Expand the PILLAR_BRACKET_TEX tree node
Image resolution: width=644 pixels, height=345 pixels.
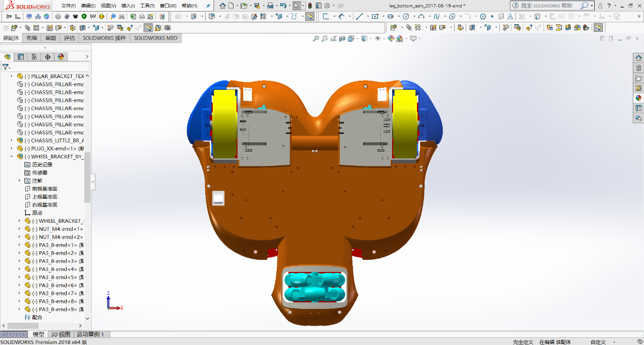point(12,76)
